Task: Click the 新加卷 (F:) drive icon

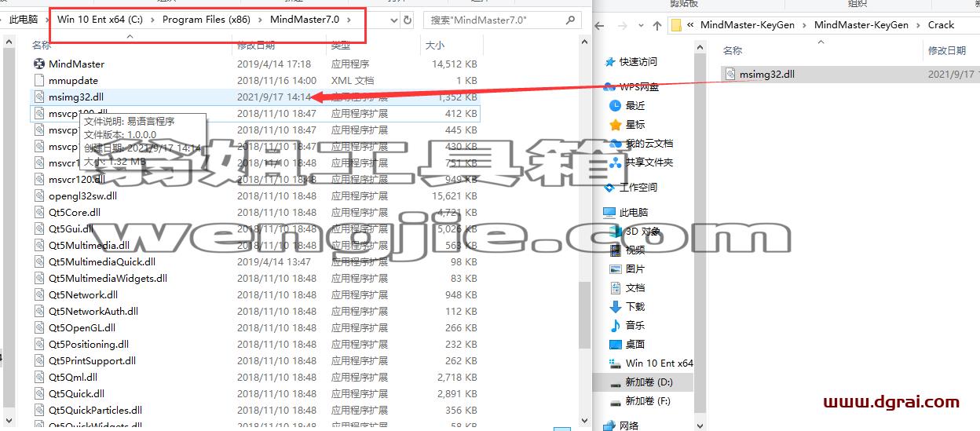Action: coord(616,400)
